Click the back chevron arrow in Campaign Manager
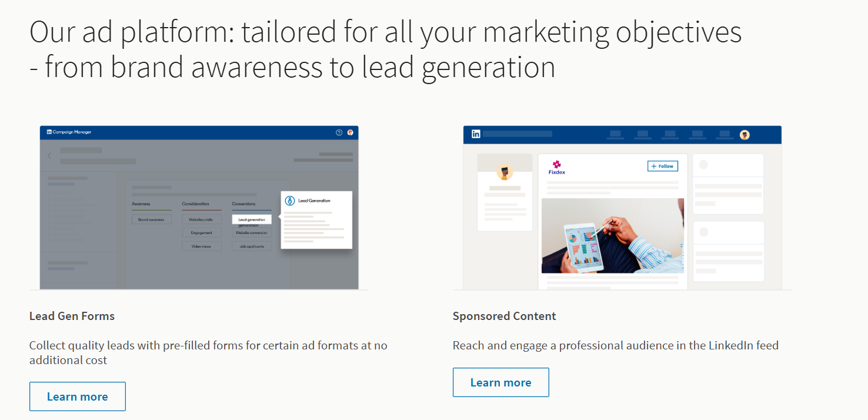868x420 pixels. [49, 156]
